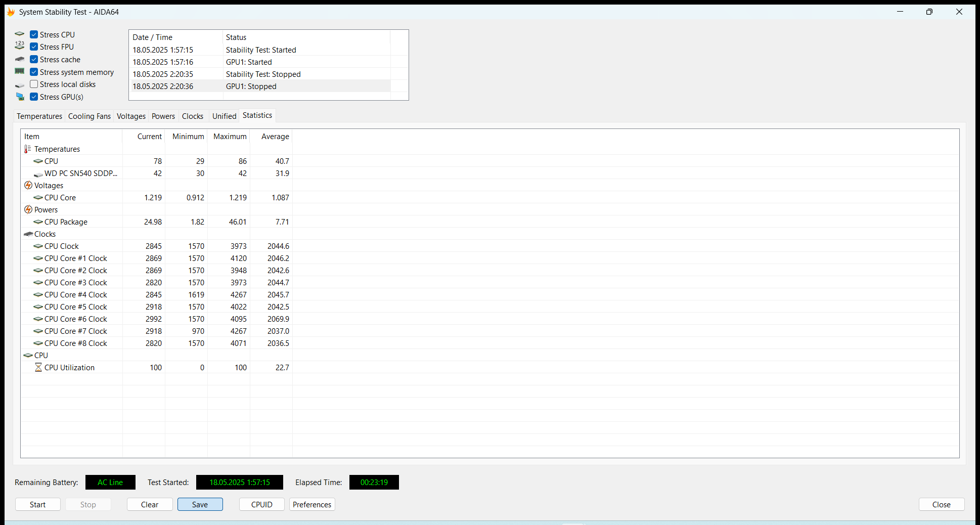The height and width of the screenshot is (525, 980).
Task: Show the Clocks tab
Action: 193,116
